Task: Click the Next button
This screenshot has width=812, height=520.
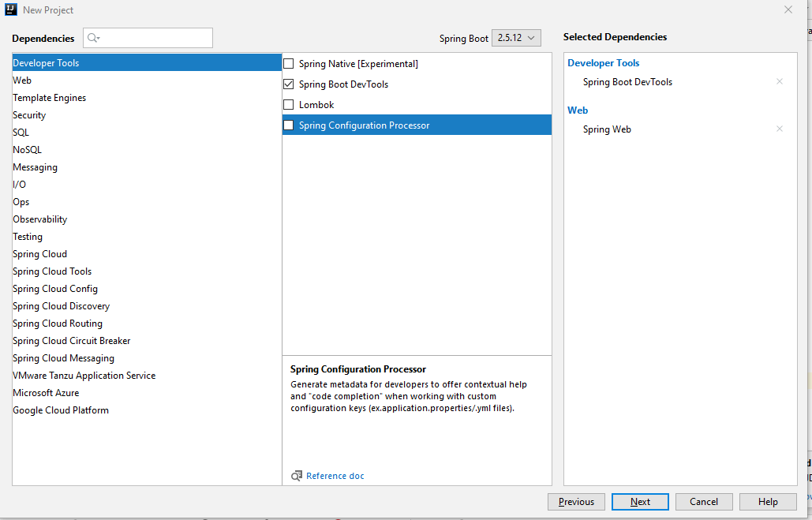Action: (640, 501)
